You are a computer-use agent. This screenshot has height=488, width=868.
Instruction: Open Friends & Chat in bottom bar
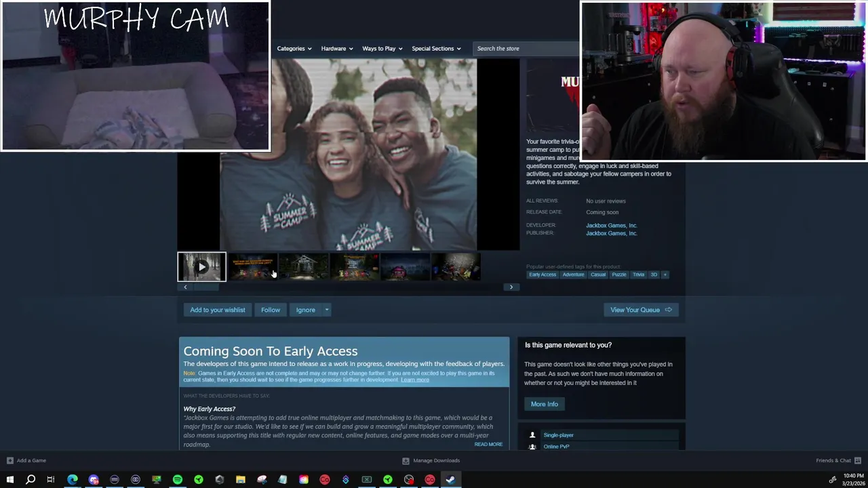click(x=833, y=461)
